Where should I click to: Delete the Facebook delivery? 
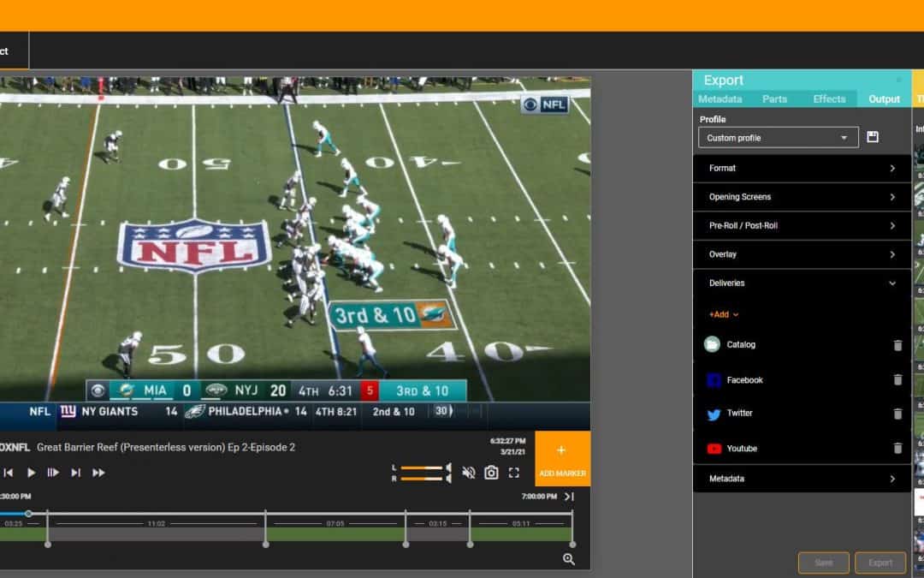[897, 380]
